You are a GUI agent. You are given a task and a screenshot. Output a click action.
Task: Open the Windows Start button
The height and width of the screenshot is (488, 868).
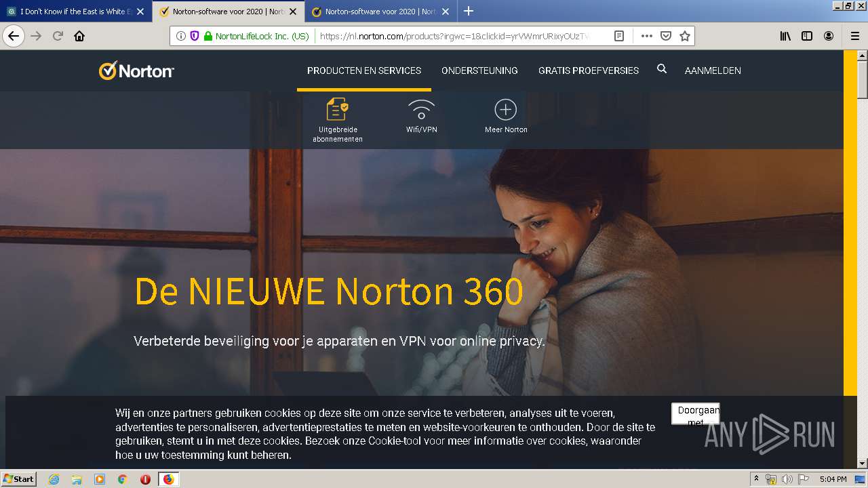(19, 479)
